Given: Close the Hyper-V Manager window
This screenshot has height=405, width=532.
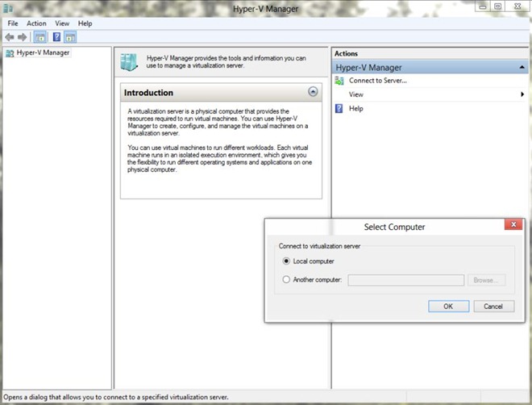Looking at the screenshot, I should pyautogui.click(x=517, y=6).
